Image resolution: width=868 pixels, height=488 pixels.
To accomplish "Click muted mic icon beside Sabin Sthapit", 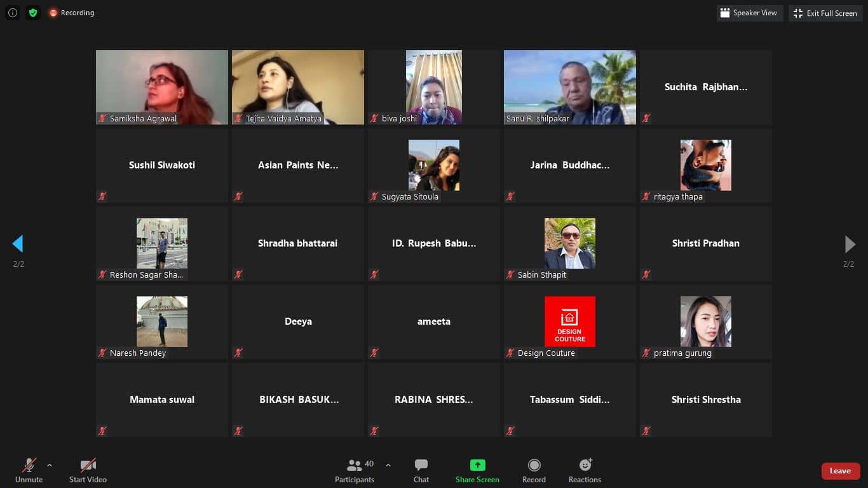I will (x=510, y=274).
